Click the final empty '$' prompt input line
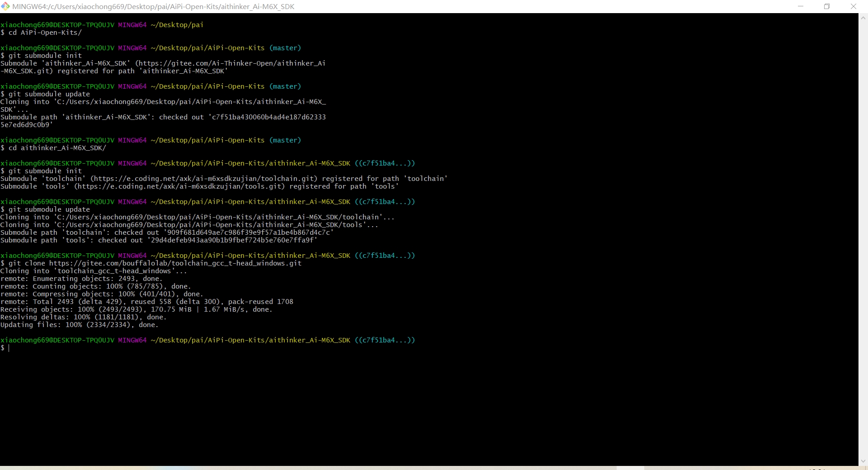Image resolution: width=868 pixels, height=470 pixels. click(x=5, y=348)
